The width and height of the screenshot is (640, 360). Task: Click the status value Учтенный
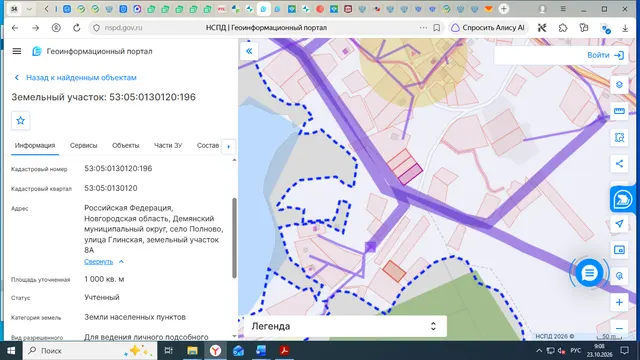point(102,297)
